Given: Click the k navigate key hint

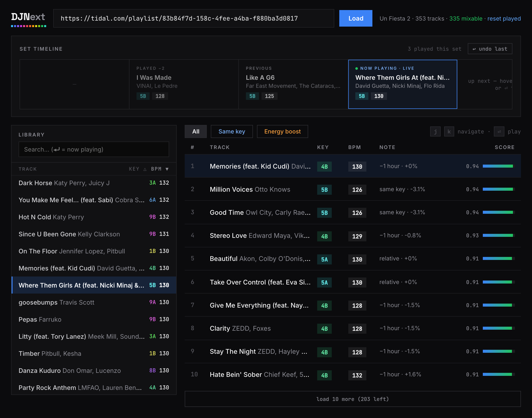Looking at the screenshot, I should tap(449, 131).
